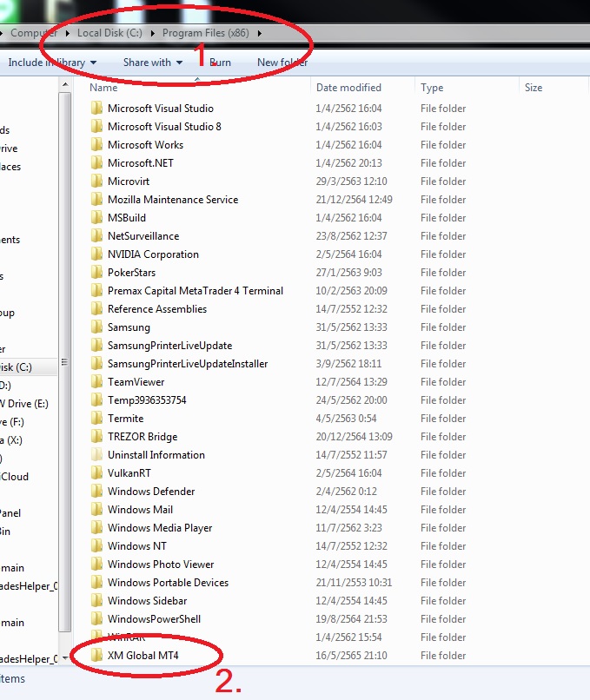Select the (F:) drive in navigation pane
The image size is (590, 700).
click(x=12, y=422)
